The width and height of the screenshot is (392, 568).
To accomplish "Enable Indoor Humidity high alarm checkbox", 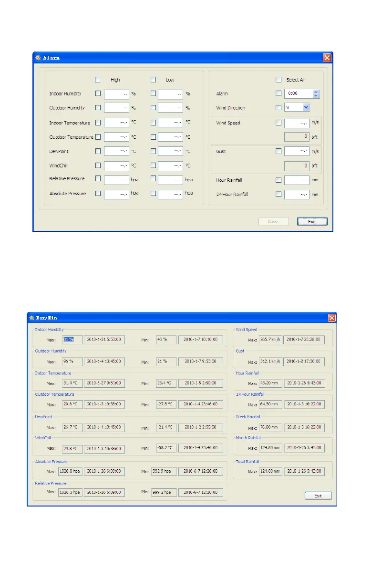I will coord(98,93).
